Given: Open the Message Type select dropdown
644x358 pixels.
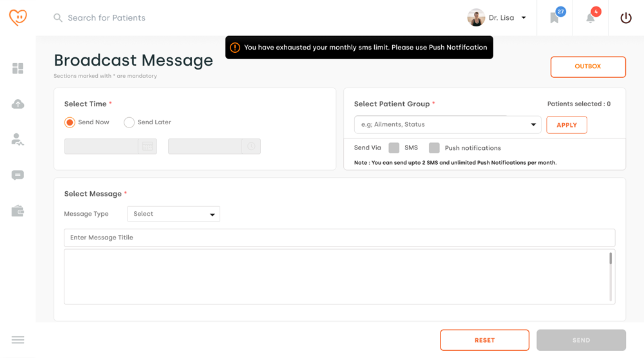Looking at the screenshot, I should click(174, 214).
